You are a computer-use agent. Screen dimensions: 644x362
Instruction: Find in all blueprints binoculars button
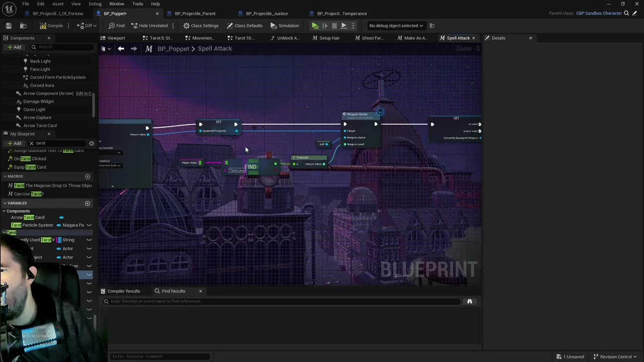pyautogui.click(x=469, y=301)
